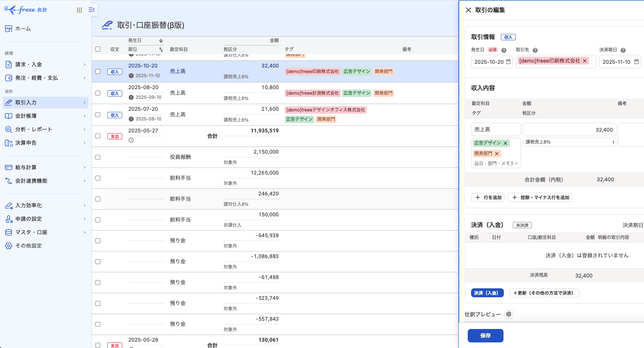Click 控除・マイナス行を追加 button

pos(540,197)
